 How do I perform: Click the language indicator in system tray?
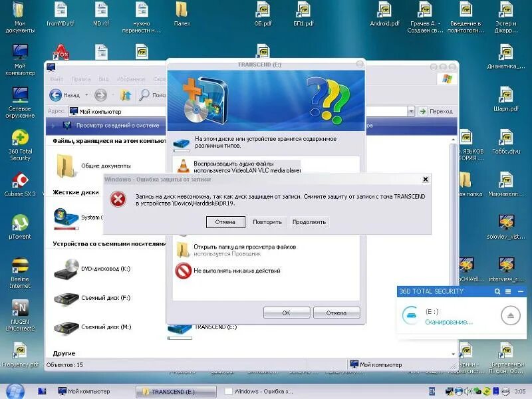[x=432, y=391]
